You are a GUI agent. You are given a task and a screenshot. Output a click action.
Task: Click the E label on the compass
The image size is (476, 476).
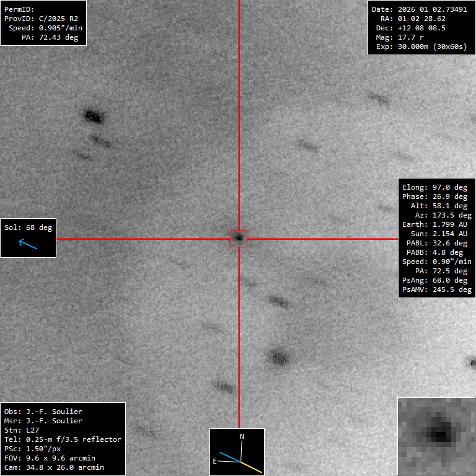(x=215, y=461)
